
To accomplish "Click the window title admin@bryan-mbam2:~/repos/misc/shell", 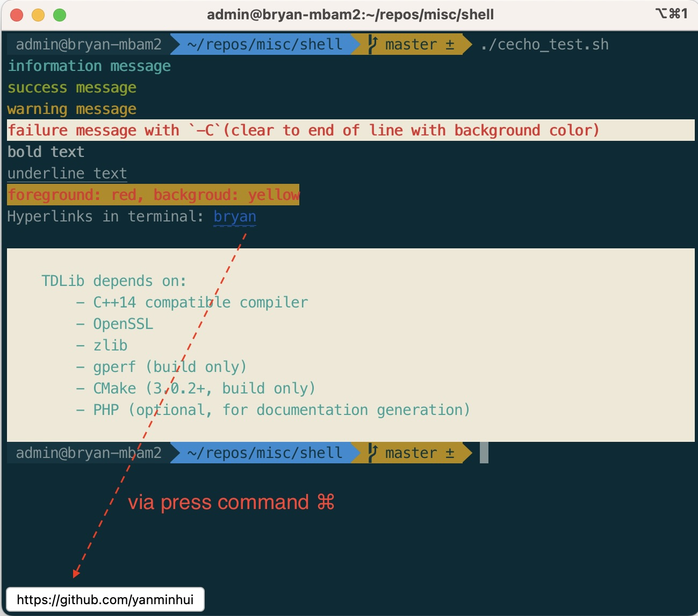I will click(x=350, y=15).
